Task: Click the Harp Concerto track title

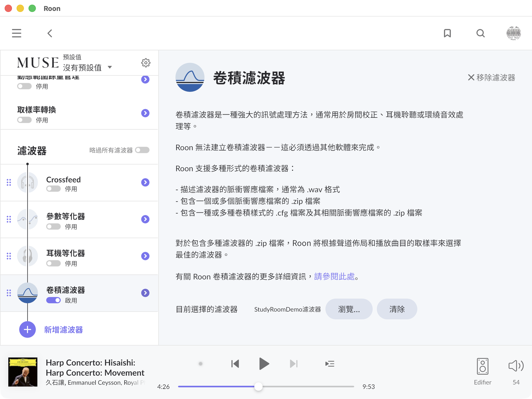Action: (x=95, y=367)
